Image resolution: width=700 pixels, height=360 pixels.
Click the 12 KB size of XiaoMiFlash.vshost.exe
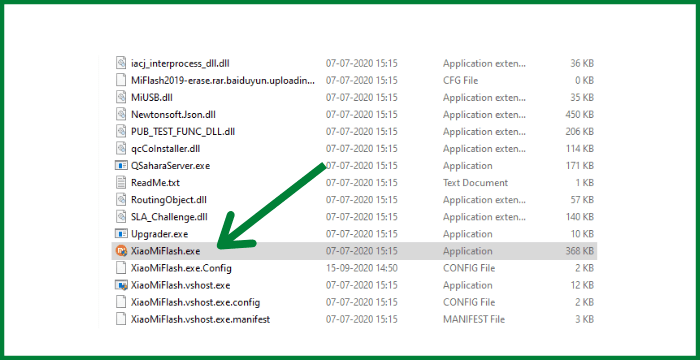(582, 285)
